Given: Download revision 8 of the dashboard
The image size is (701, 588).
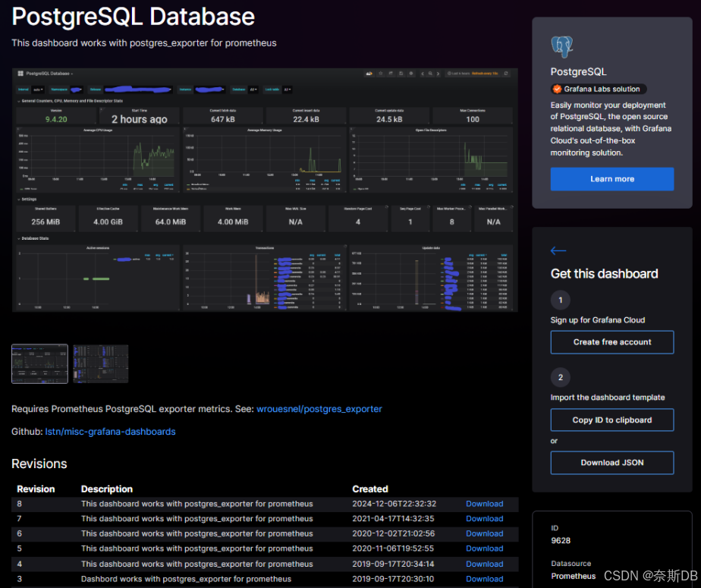Looking at the screenshot, I should [x=485, y=504].
